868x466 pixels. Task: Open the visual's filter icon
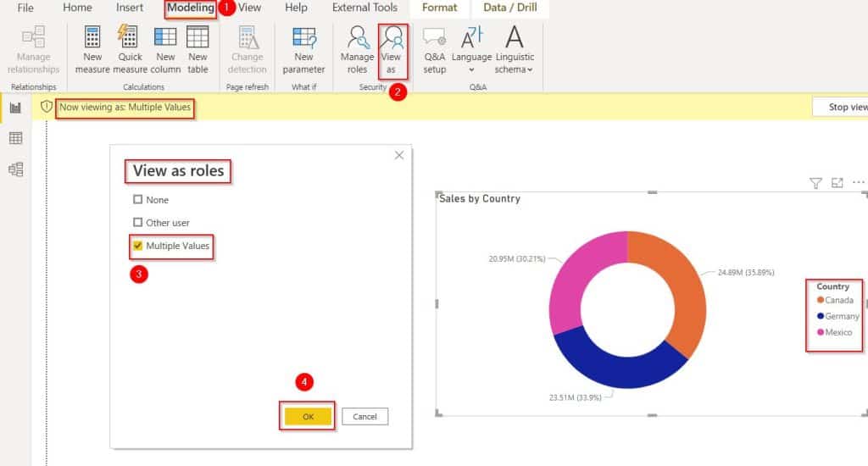point(815,183)
